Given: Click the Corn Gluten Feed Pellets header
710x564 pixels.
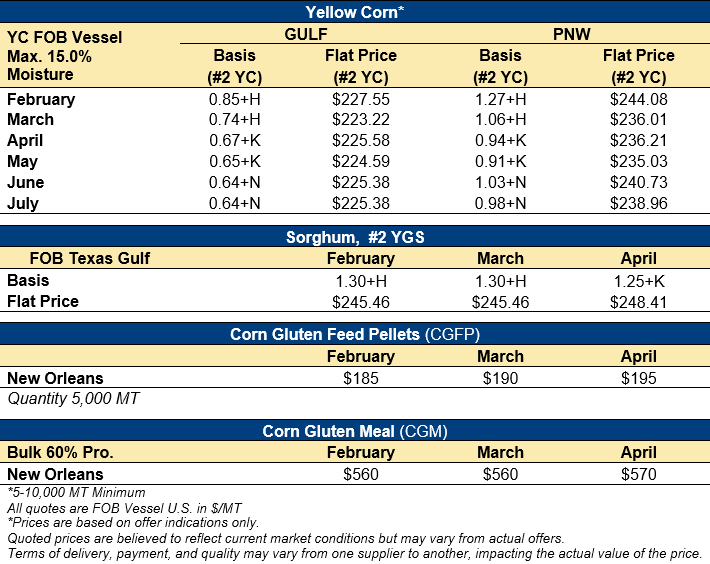Looking at the screenshot, I should click(354, 334).
